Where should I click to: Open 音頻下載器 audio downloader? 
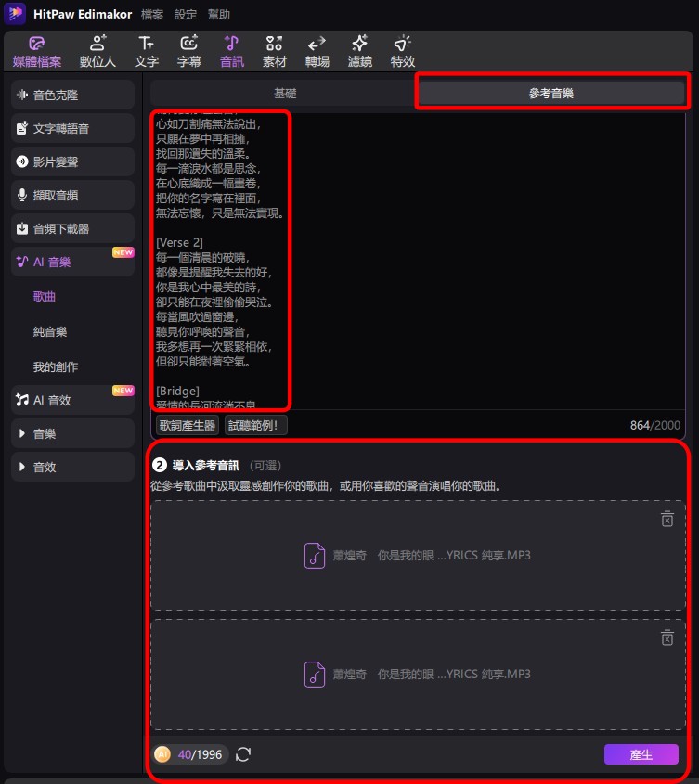pos(72,229)
